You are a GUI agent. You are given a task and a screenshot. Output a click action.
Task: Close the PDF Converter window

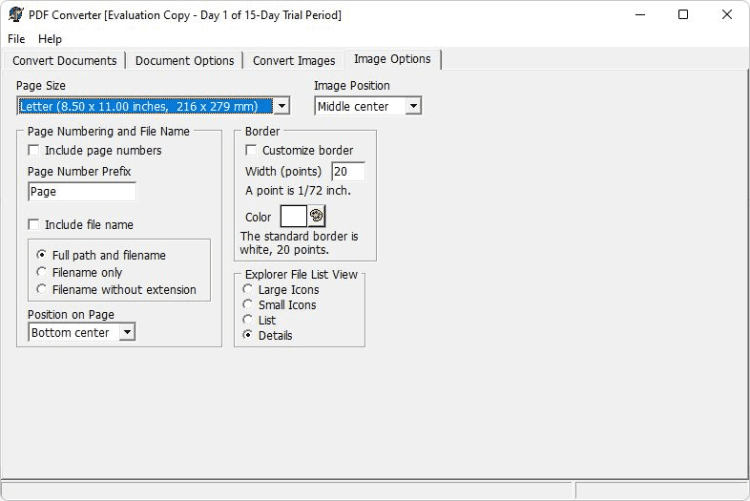click(727, 15)
